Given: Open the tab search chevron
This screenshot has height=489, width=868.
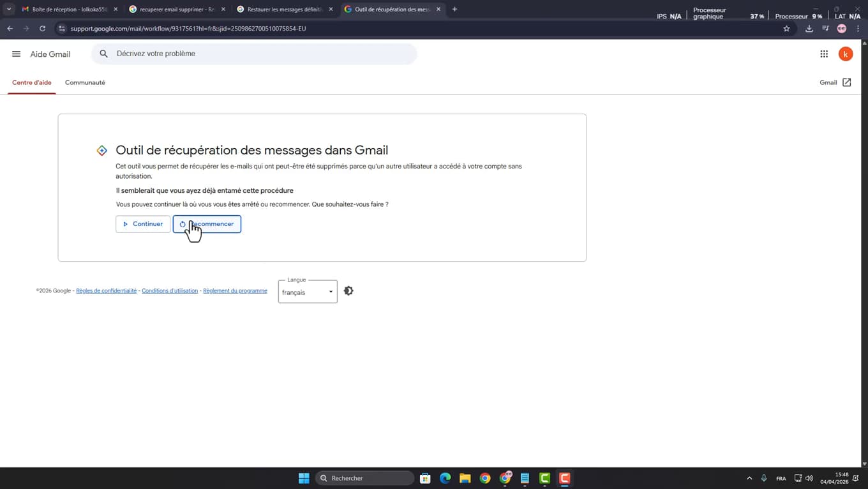Looking at the screenshot, I should coord(9,10).
